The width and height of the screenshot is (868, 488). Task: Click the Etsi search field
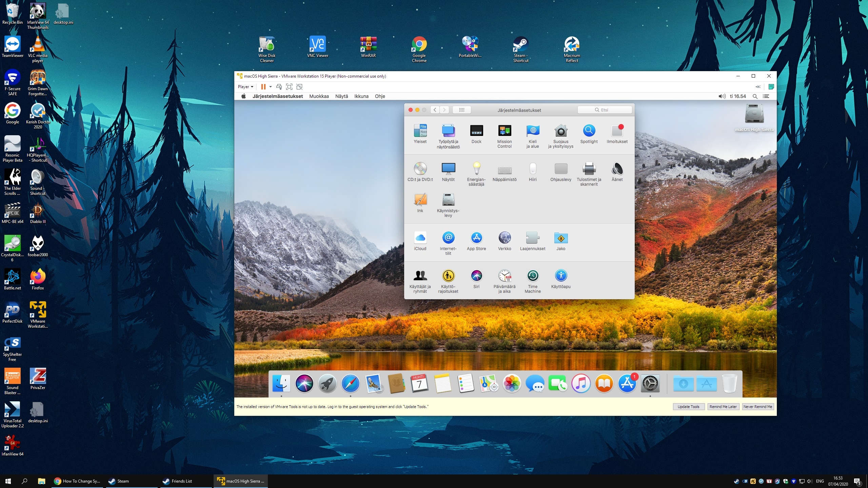605,110
